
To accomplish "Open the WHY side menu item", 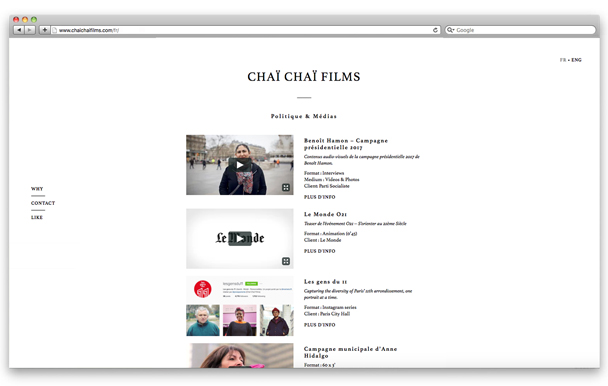I will pyautogui.click(x=37, y=189).
